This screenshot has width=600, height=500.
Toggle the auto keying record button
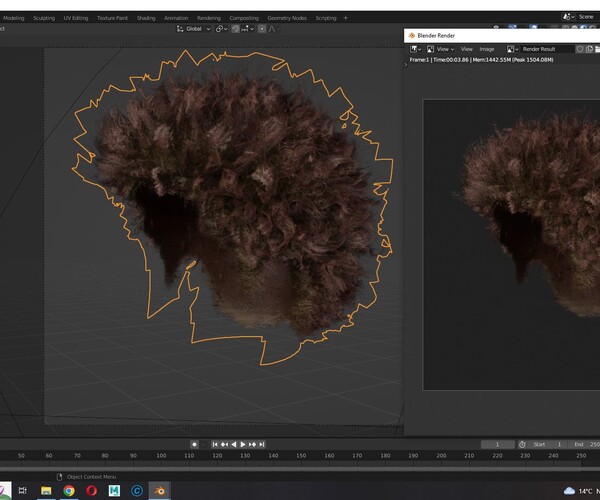194,444
